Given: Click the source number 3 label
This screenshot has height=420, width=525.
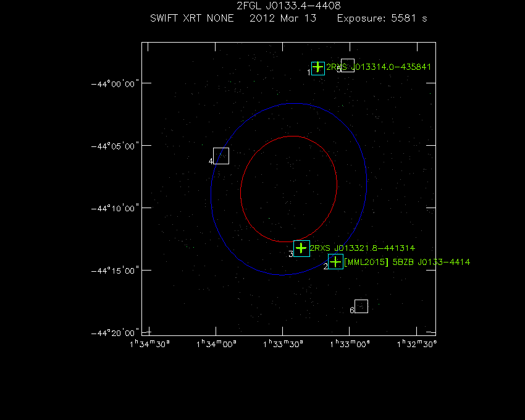Looking at the screenshot, I should (291, 254).
